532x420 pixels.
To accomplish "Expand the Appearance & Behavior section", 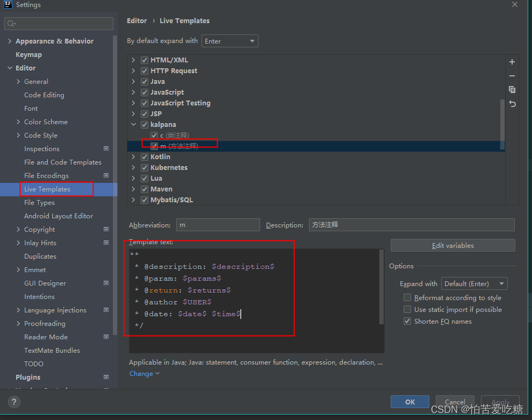I will (x=10, y=41).
